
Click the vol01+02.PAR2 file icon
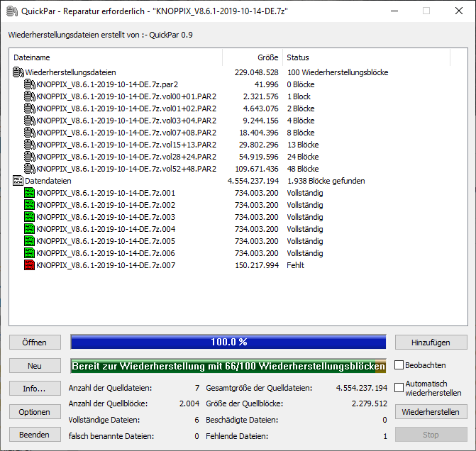[30, 108]
